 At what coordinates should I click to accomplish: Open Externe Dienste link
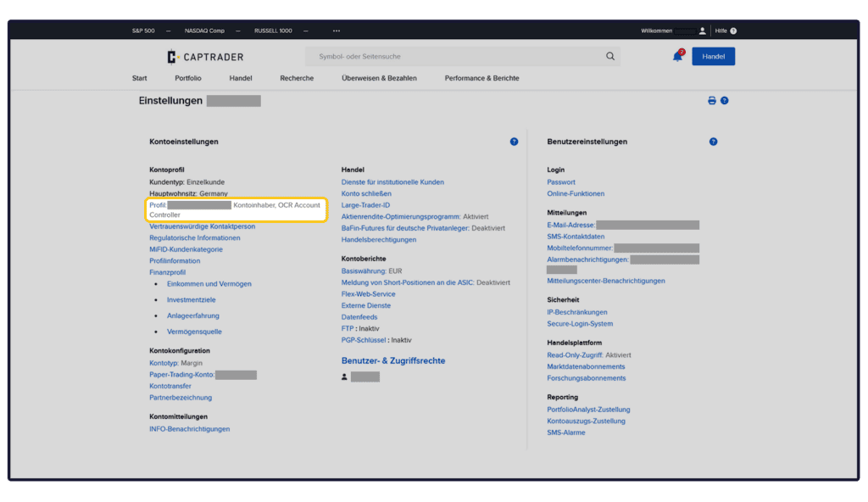click(x=366, y=305)
